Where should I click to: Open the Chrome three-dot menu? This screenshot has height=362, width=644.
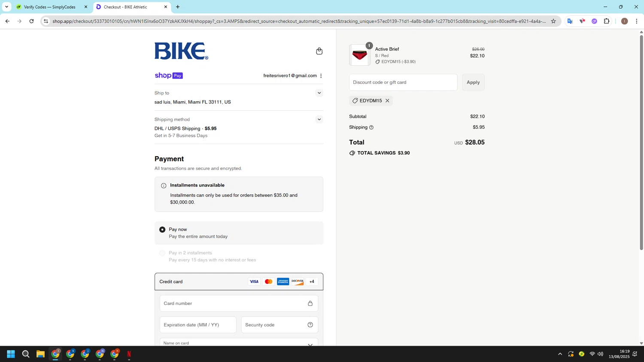(637, 21)
